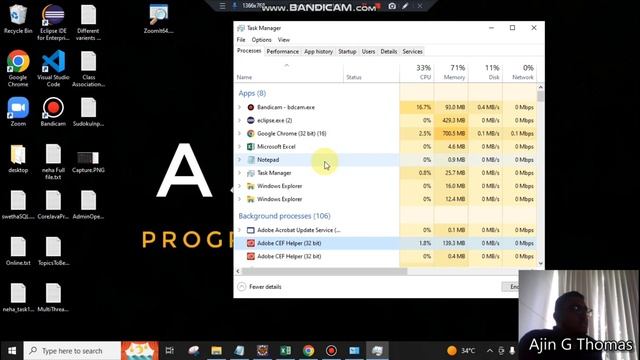Click the Bandicam pencil draw icon
The width and height of the screenshot is (640, 360).
[405, 6]
